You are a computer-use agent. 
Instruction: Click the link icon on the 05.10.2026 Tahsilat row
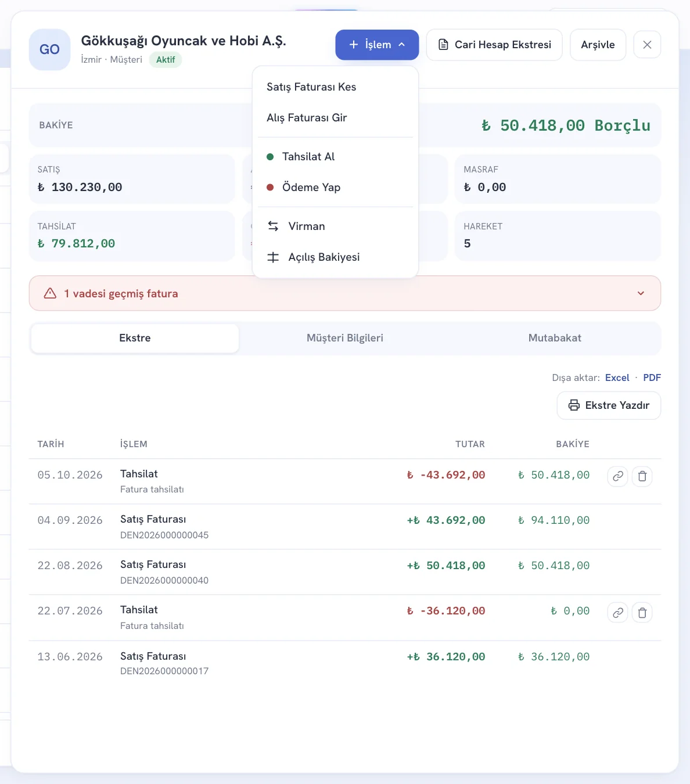coord(617,476)
